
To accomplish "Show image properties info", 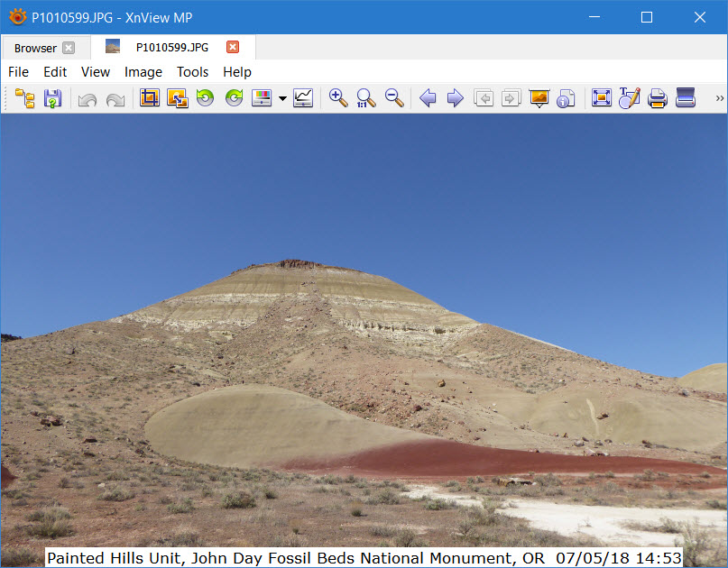I will [x=566, y=98].
